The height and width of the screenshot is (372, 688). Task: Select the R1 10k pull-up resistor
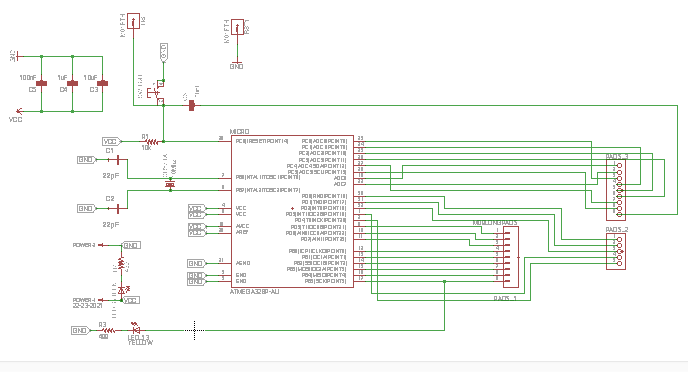click(x=151, y=142)
